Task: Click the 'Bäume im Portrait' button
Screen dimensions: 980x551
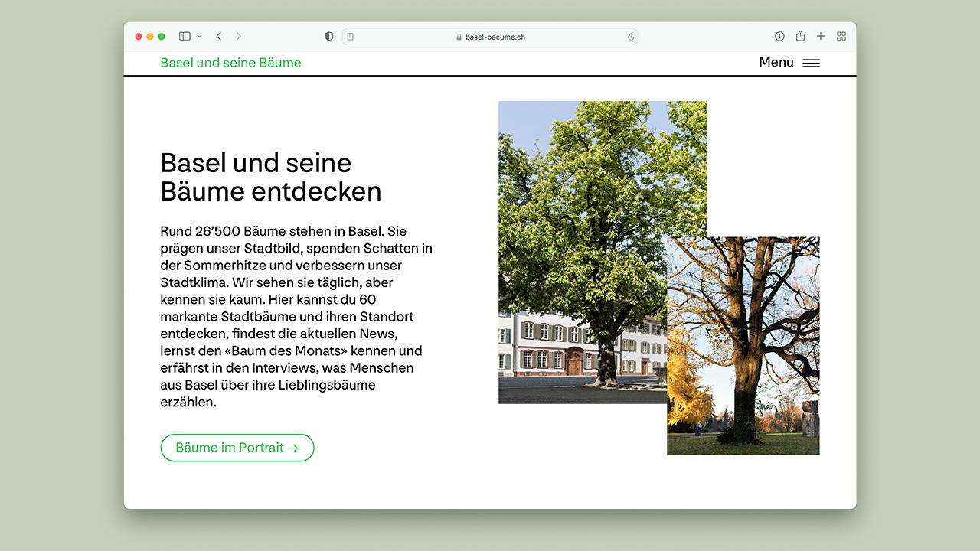Action: [237, 448]
